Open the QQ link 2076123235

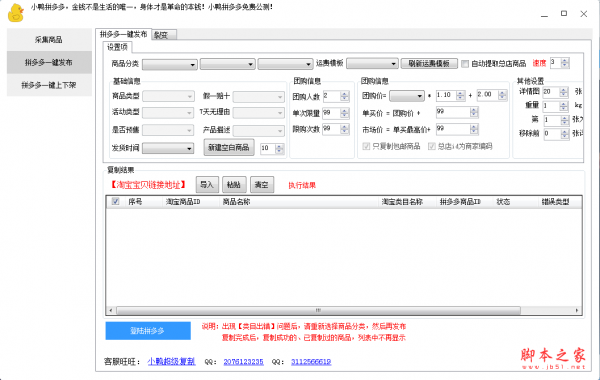pos(243,362)
